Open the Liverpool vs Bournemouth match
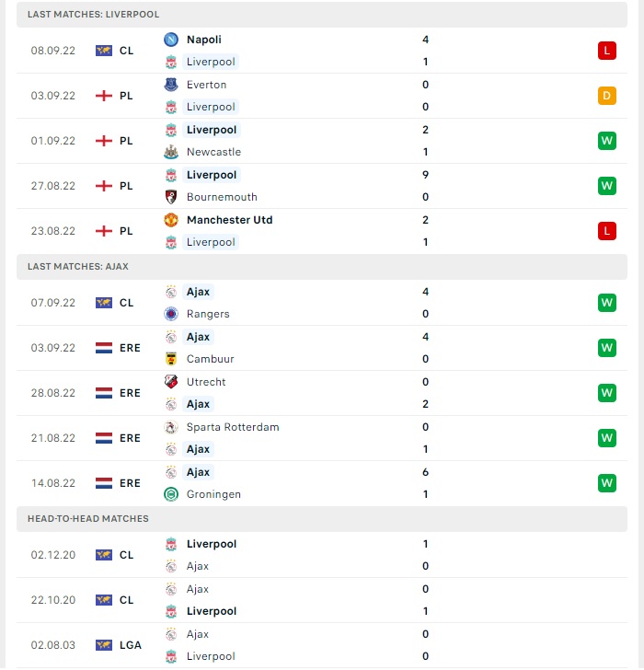This screenshot has width=644, height=670. pyautogui.click(x=322, y=186)
